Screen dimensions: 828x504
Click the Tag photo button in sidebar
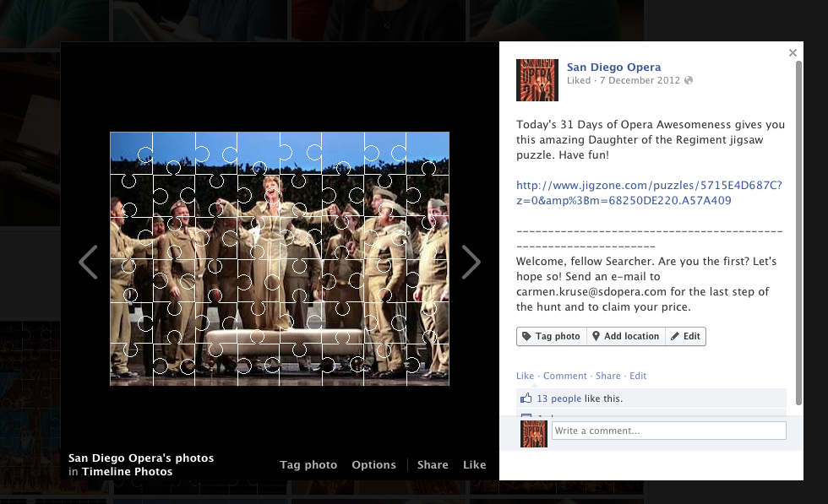pyautogui.click(x=551, y=336)
